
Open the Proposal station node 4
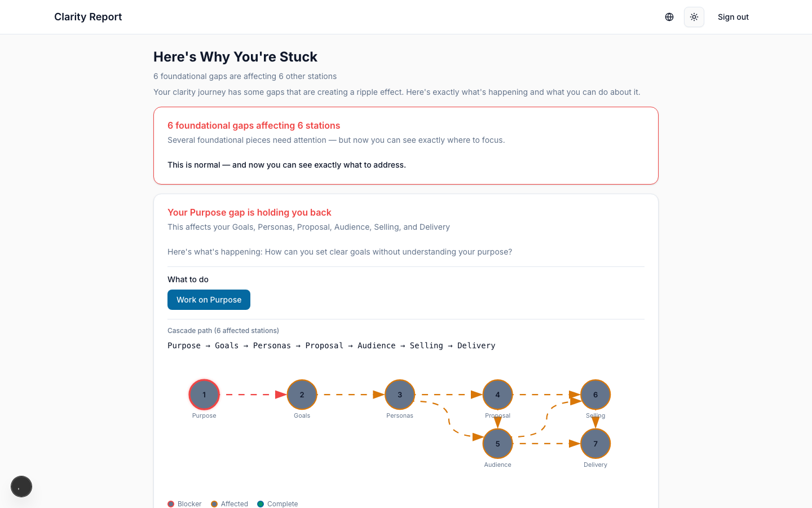click(497, 395)
